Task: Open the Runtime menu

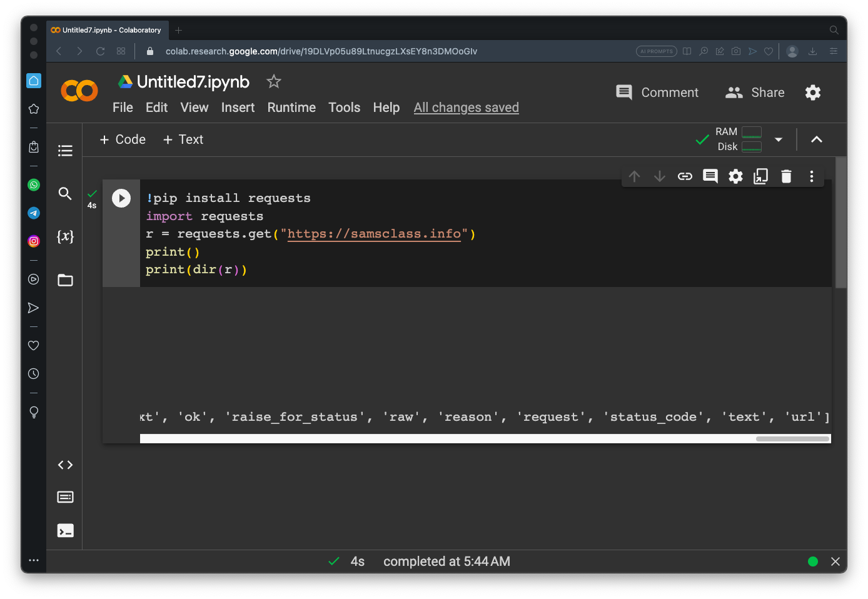Action: (291, 108)
